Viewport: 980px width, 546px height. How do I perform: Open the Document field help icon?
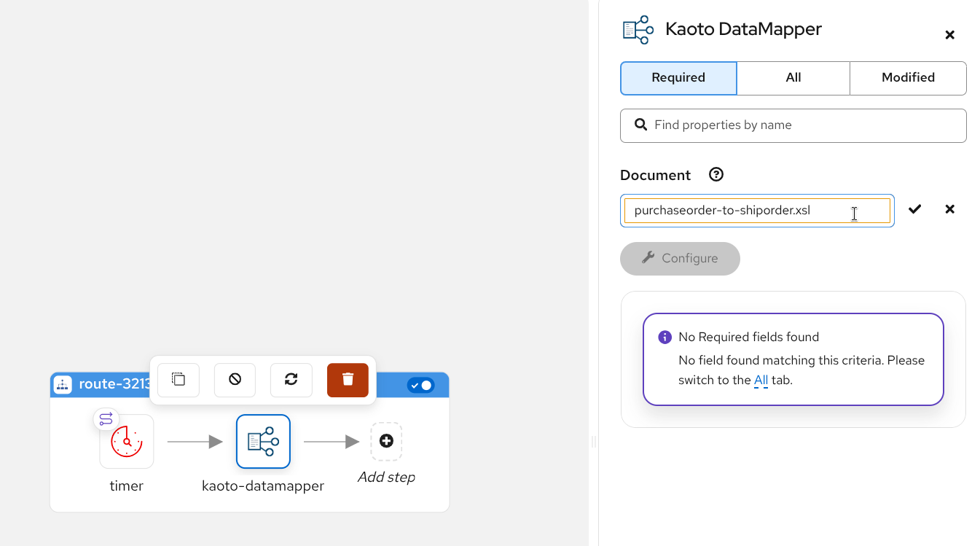716,174
